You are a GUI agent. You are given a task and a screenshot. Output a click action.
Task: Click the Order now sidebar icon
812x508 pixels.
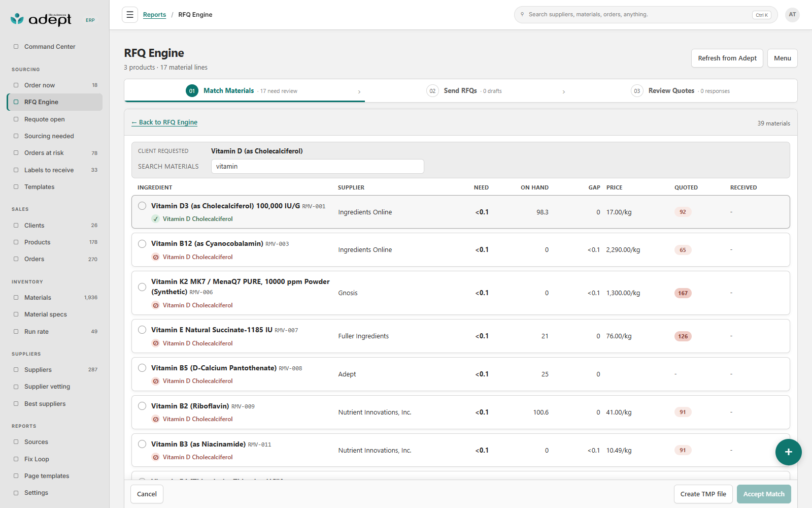16,85
